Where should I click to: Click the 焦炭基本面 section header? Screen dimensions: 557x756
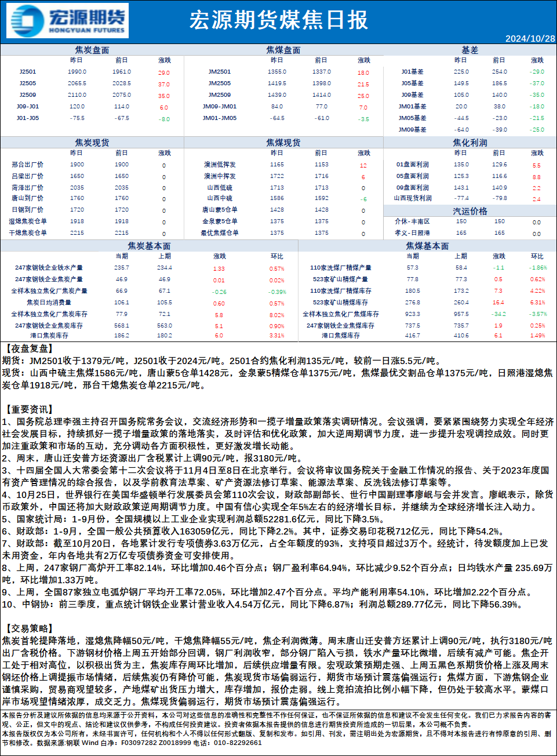click(150, 246)
